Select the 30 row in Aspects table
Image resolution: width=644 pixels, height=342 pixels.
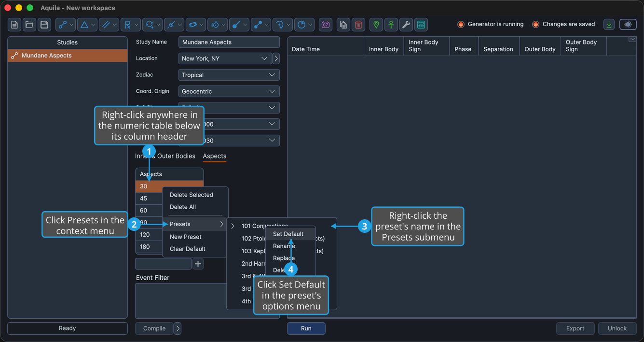point(169,186)
